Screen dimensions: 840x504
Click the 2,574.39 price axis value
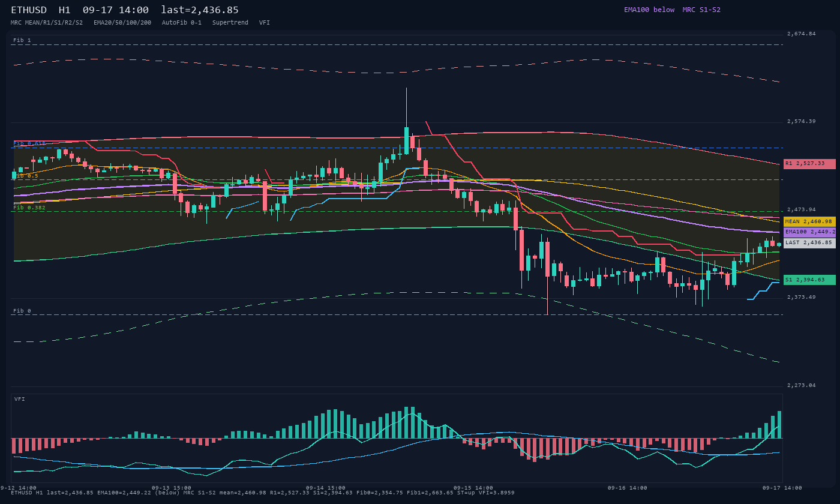(802, 122)
